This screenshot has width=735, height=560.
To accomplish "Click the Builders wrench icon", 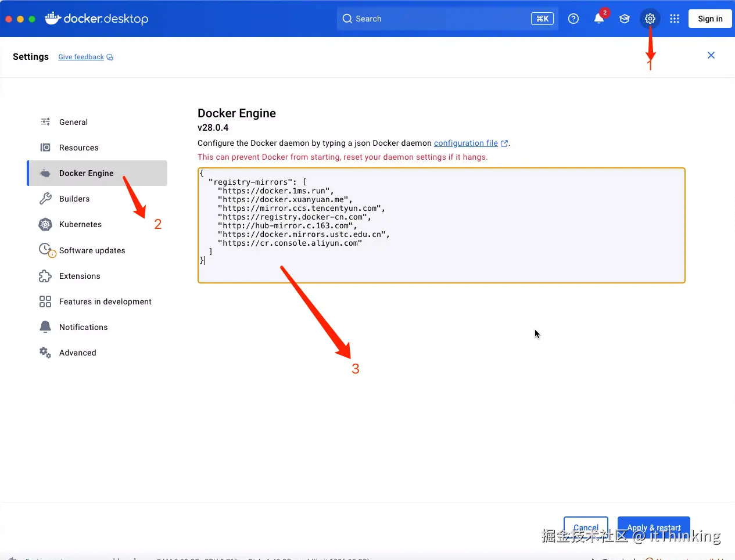I will 45,199.
